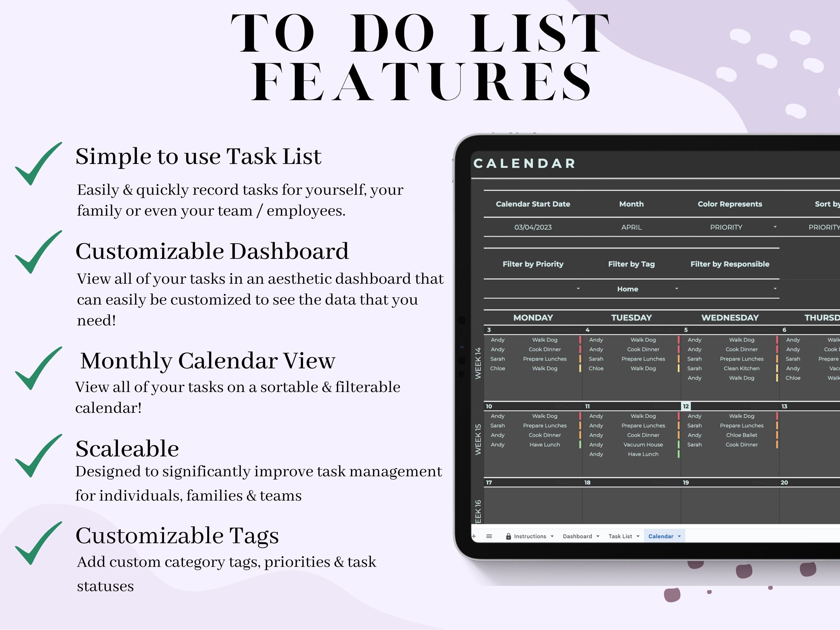Open the Calendar tab dropdown arrow
The width and height of the screenshot is (840, 630).
pos(679,536)
